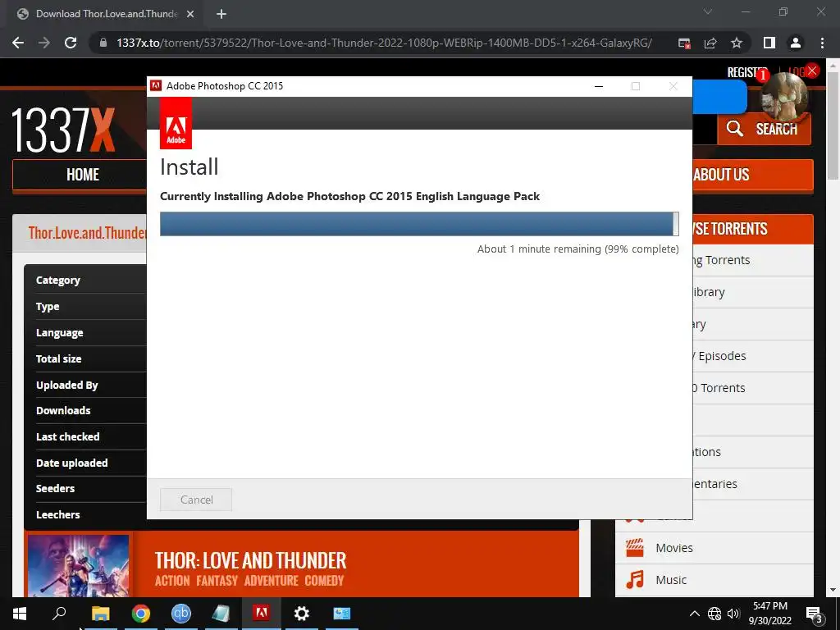
Task: Open the notification center icon
Action: click(814, 614)
